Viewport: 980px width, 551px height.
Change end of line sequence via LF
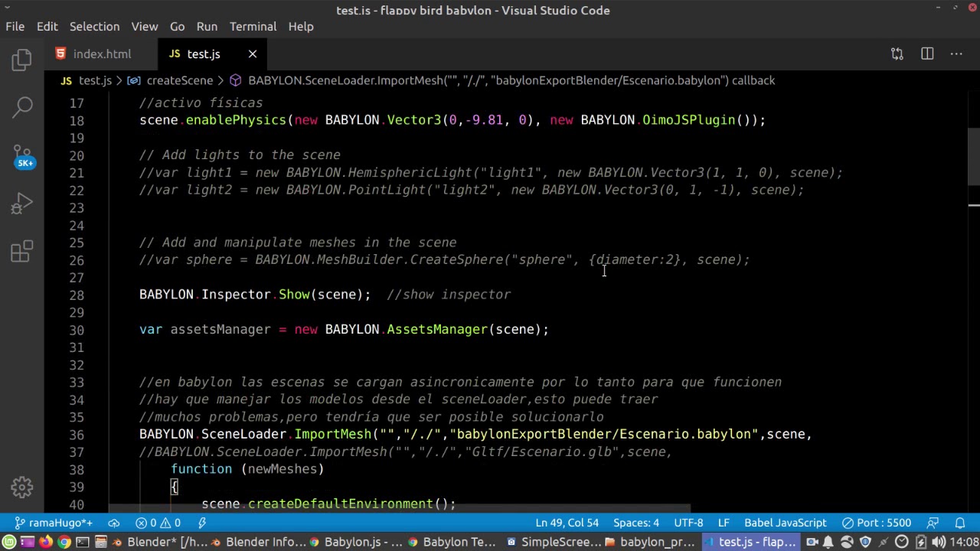[x=724, y=523]
